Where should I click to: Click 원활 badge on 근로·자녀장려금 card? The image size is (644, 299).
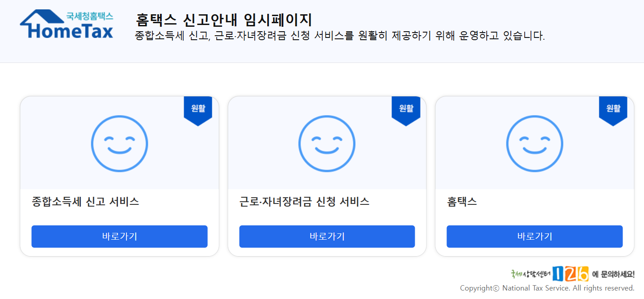(x=406, y=111)
